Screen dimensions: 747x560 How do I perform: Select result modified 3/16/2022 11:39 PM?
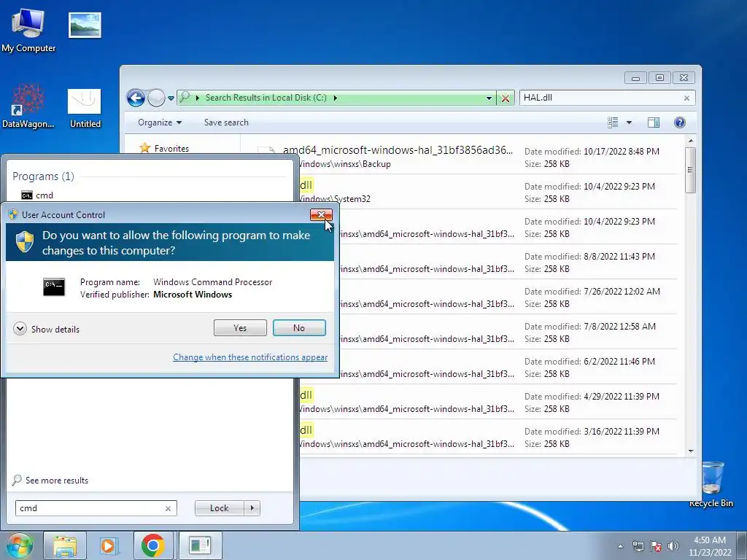click(488, 437)
